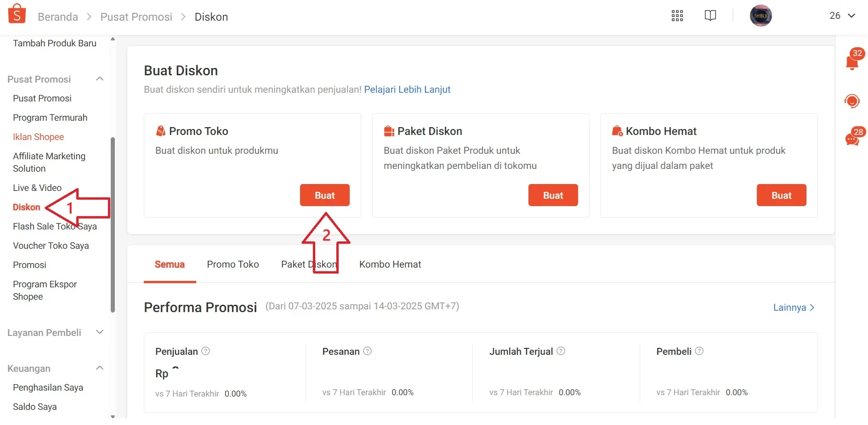This screenshot has height=425, width=868.
Task: Expand the Layanan Pembeli section
Action: pos(100,332)
